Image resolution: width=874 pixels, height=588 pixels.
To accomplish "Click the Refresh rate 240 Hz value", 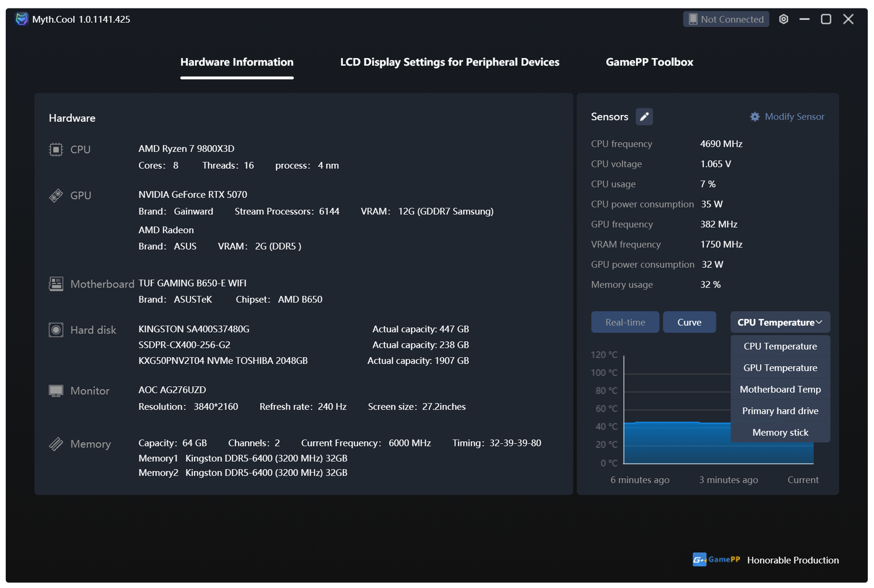I will coord(332,407).
